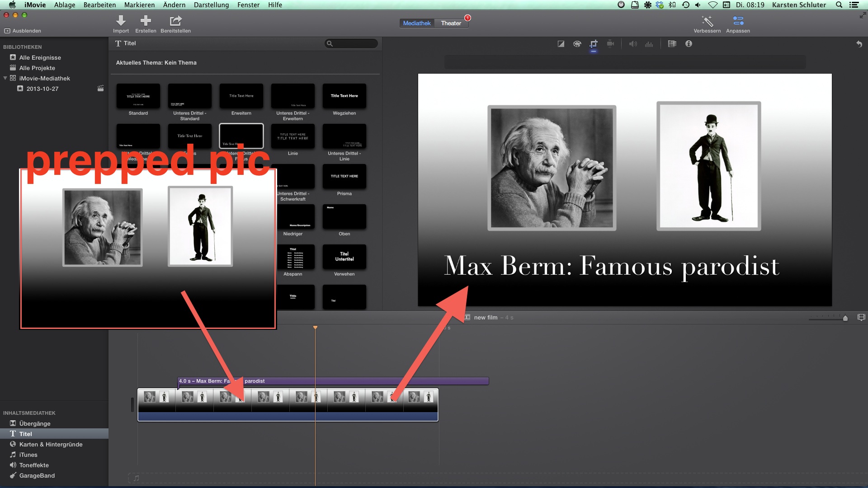The image size is (868, 488).
Task: Open the clip info inspector icon
Action: click(689, 44)
